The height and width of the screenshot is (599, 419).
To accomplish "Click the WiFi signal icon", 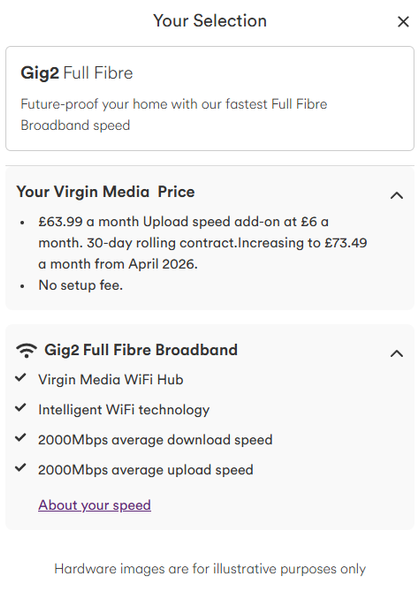I will (26, 350).
